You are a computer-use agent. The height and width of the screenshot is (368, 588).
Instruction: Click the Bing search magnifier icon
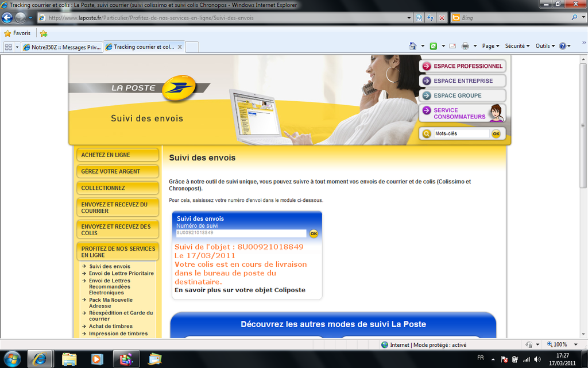[574, 18]
